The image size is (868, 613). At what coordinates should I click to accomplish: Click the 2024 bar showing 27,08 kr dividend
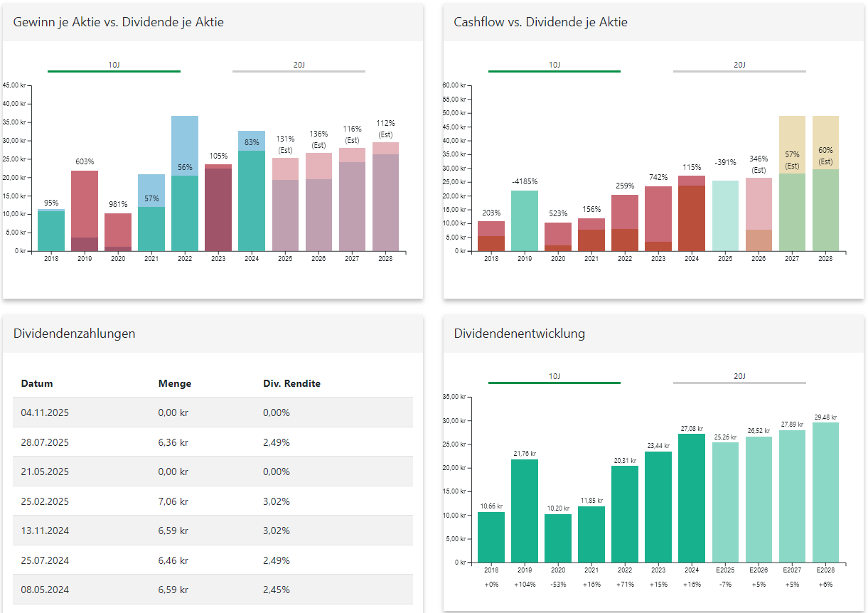click(692, 498)
